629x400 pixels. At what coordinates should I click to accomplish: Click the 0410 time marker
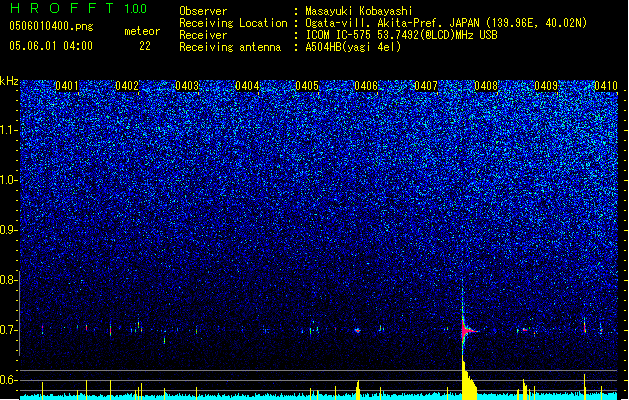point(606,86)
